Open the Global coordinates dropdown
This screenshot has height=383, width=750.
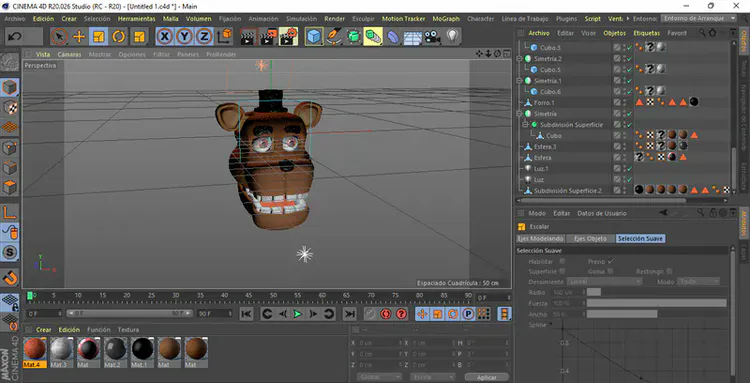pyautogui.click(x=379, y=377)
